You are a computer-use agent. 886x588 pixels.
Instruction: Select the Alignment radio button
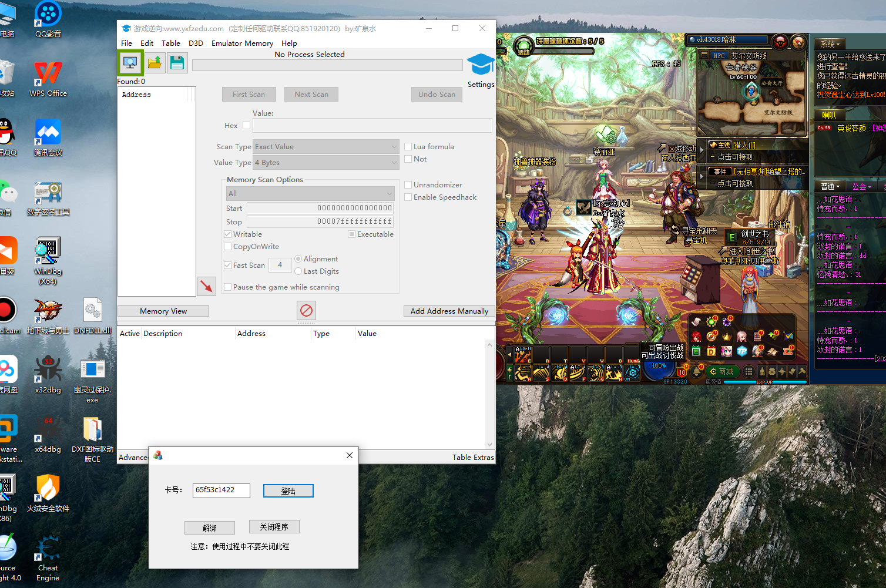[x=298, y=259]
